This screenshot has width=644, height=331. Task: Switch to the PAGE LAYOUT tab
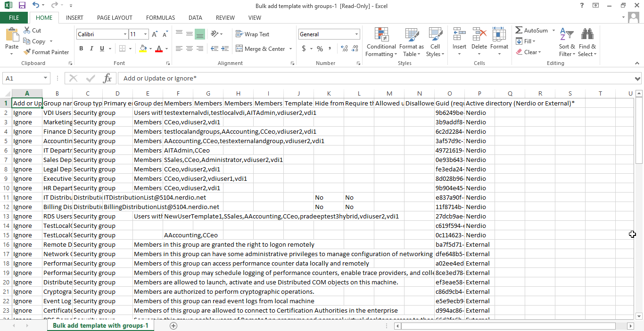point(115,18)
